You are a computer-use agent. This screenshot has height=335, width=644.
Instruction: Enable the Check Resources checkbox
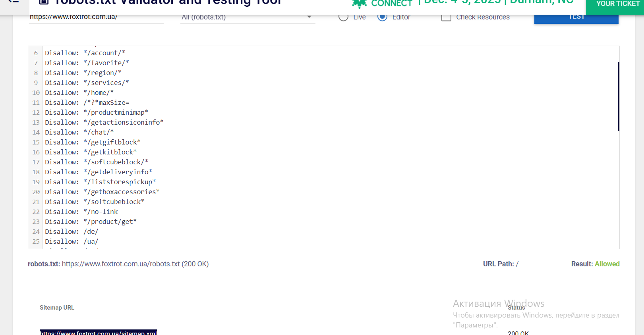click(446, 17)
